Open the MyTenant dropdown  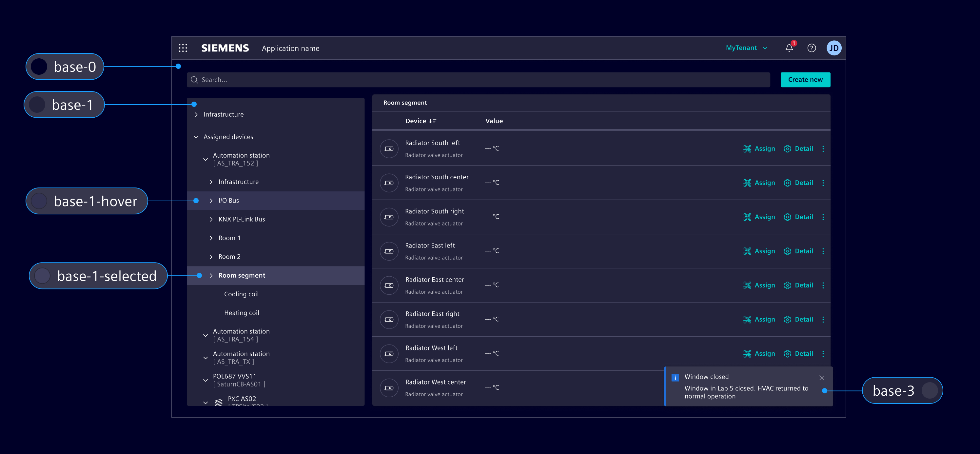(x=746, y=48)
